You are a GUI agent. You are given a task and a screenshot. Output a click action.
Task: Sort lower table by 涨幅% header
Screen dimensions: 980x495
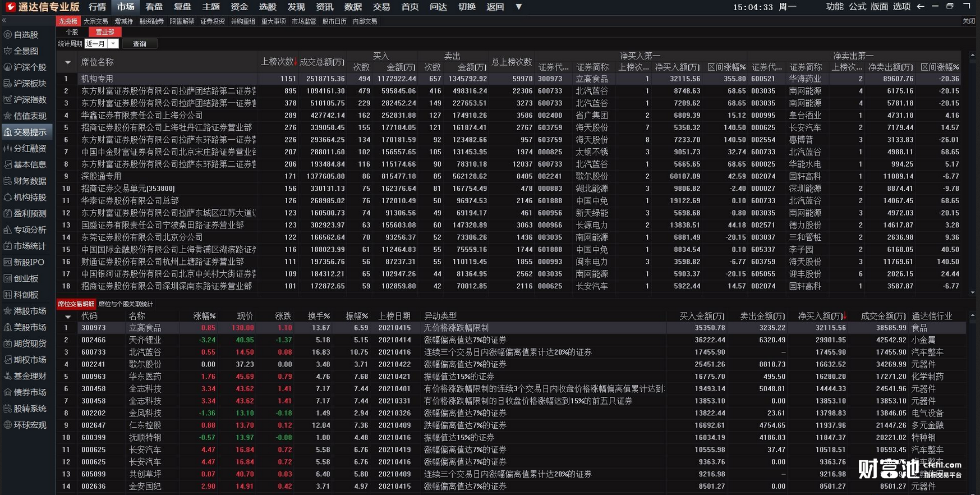(204, 317)
